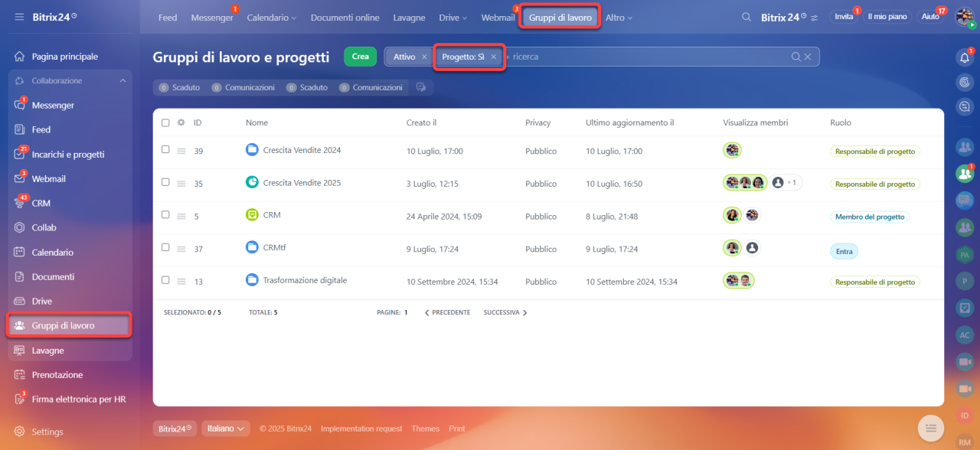Click into the ricerca search field
Image resolution: width=980 pixels, height=450 pixels.
point(647,57)
